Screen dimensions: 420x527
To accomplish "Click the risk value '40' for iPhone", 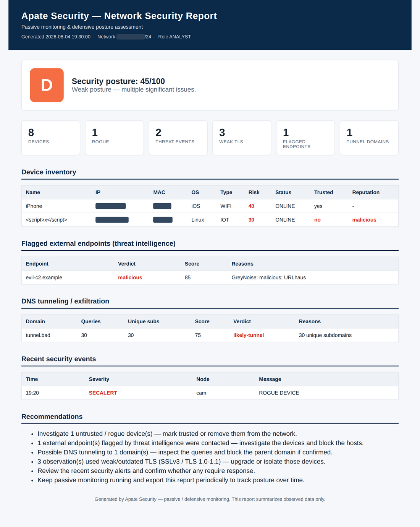I will point(251,206).
